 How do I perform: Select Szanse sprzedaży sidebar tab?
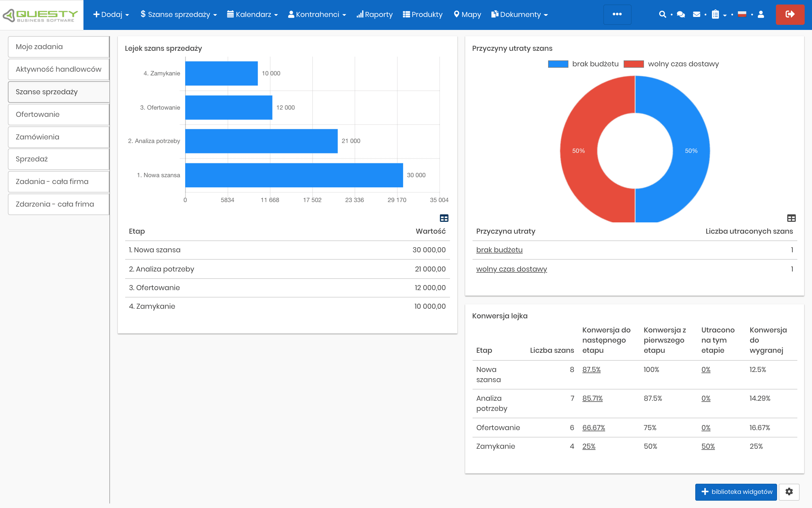59,92
